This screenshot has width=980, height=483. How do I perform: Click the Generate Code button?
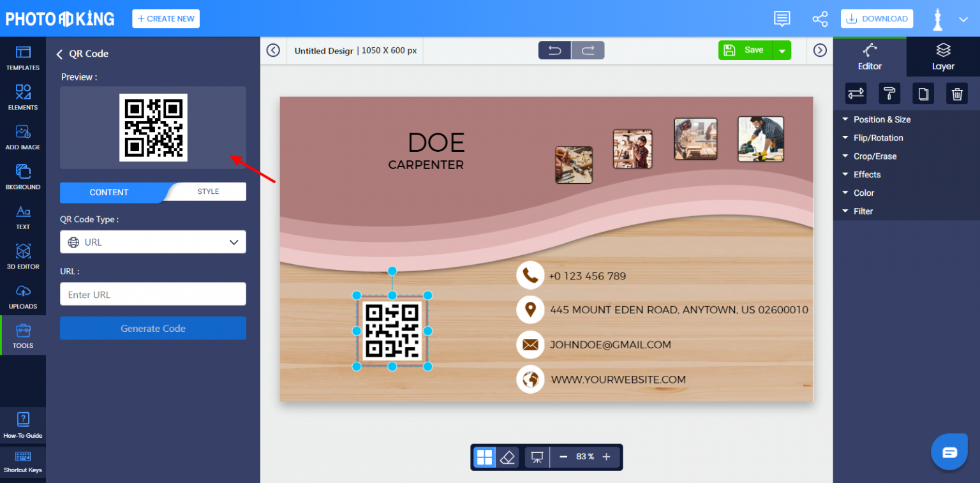click(153, 328)
